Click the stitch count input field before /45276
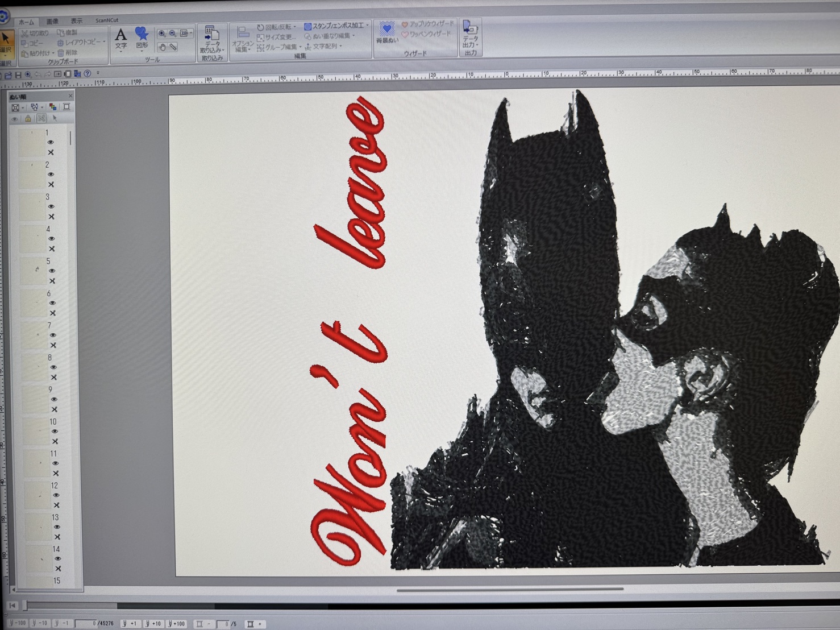The width and height of the screenshot is (840, 630). click(86, 624)
